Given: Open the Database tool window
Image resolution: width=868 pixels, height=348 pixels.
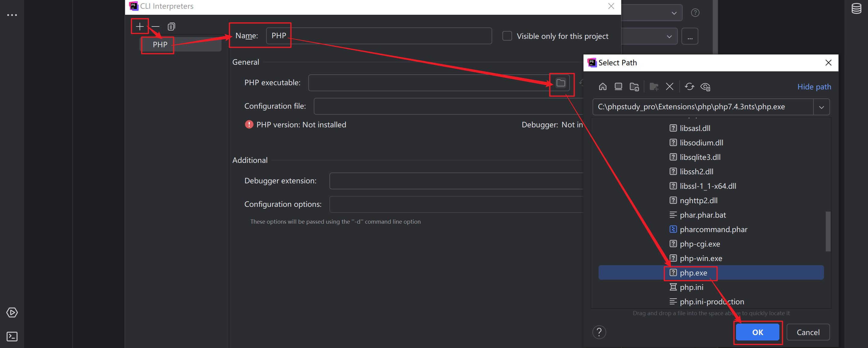Looking at the screenshot, I should pyautogui.click(x=856, y=8).
